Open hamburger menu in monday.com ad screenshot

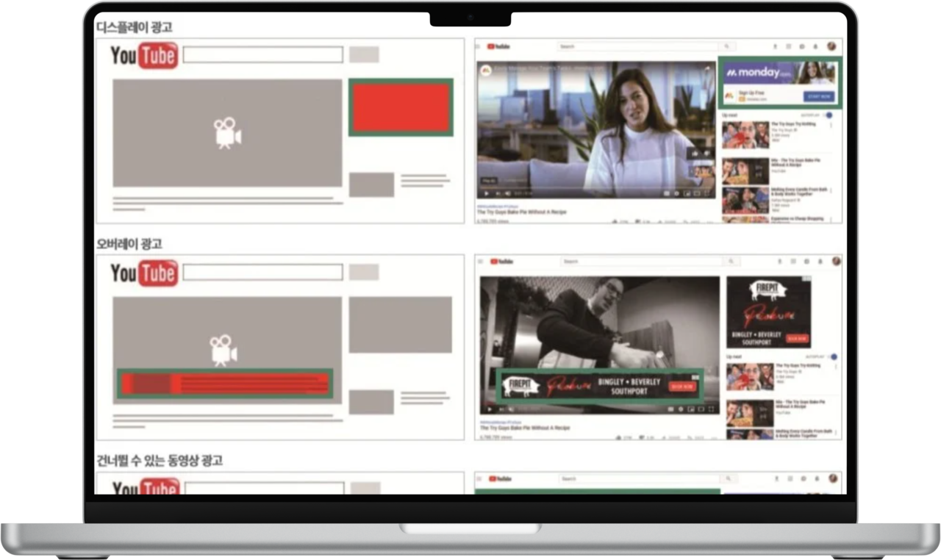tap(478, 46)
